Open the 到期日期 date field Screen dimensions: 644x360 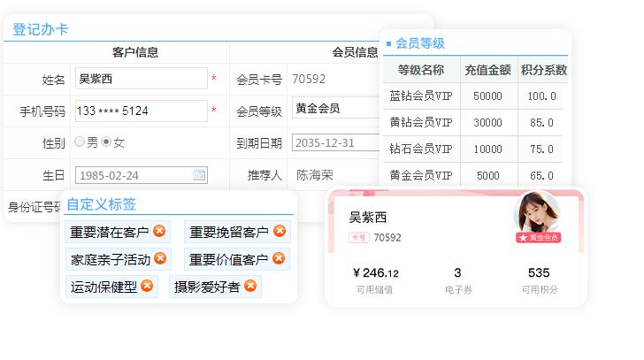(x=336, y=142)
